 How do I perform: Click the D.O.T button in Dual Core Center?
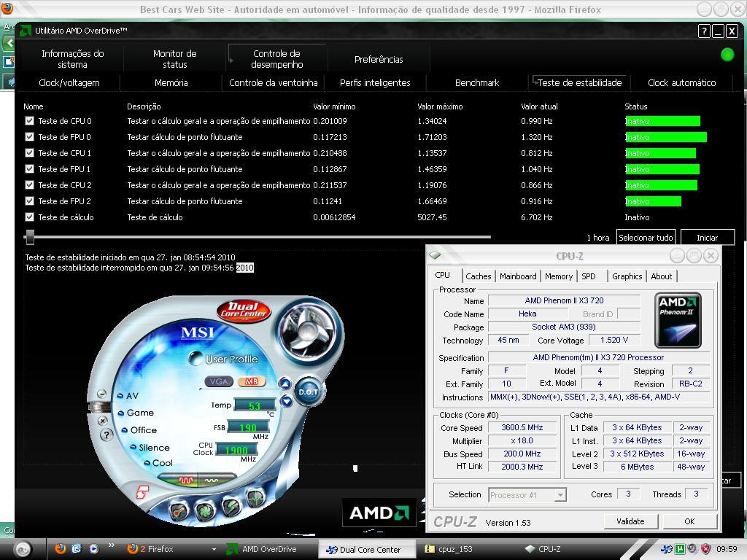coord(309,392)
